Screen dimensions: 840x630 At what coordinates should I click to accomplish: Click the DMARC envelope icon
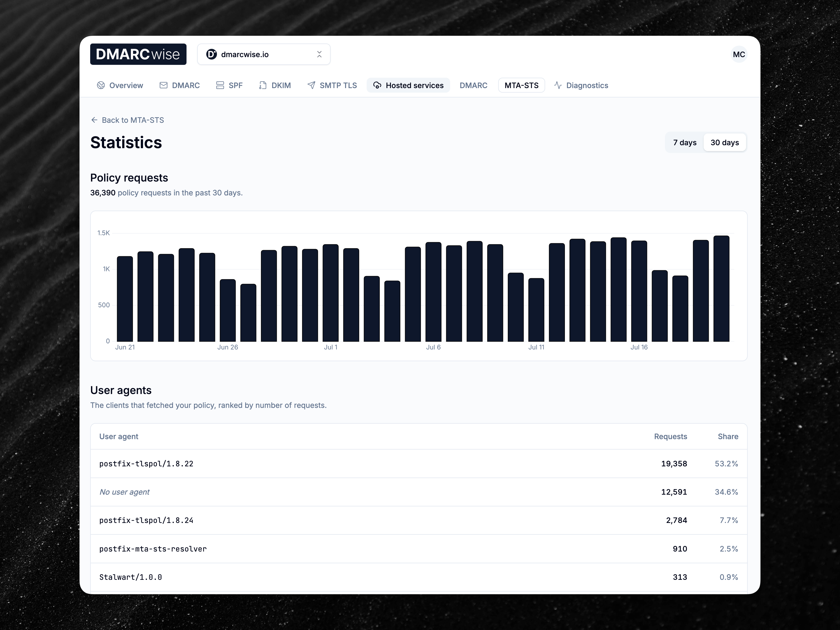[163, 85]
